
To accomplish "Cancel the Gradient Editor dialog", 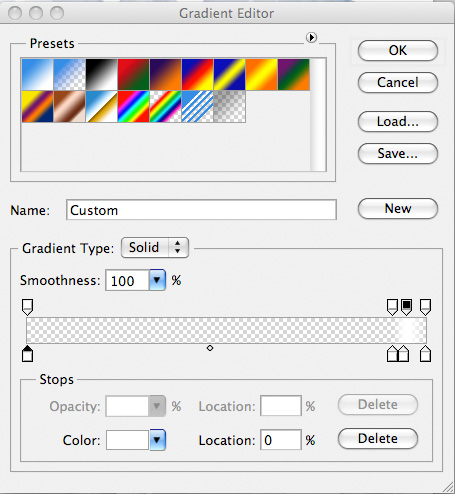I will coord(398,83).
